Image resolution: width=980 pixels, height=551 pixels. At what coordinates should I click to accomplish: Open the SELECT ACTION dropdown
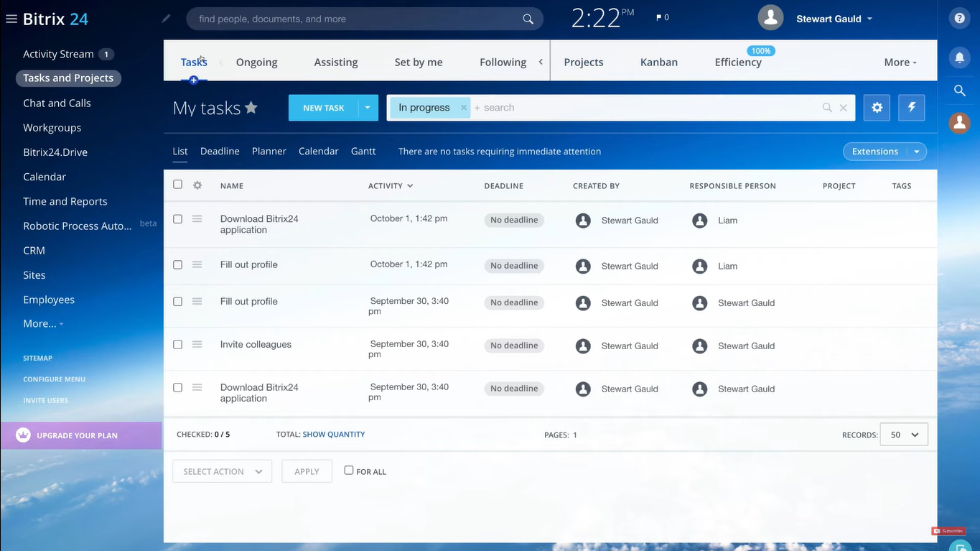click(x=222, y=471)
